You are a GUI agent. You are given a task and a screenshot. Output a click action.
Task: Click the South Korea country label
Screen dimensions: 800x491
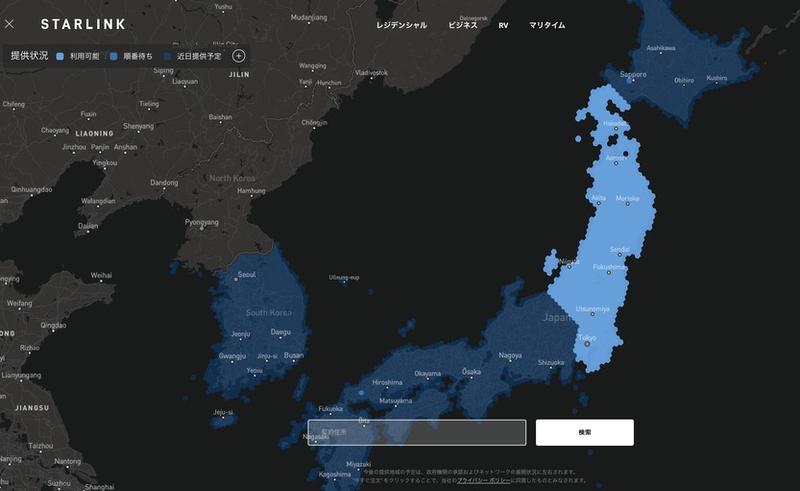click(269, 312)
